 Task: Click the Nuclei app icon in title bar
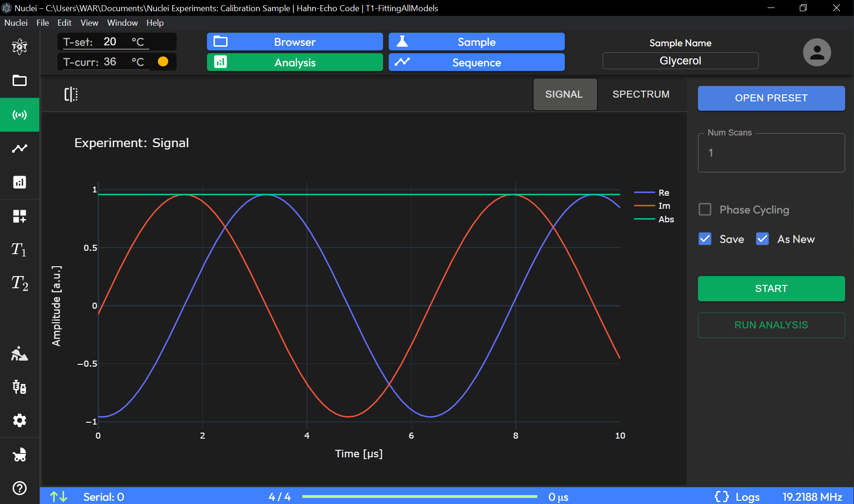click(7, 8)
